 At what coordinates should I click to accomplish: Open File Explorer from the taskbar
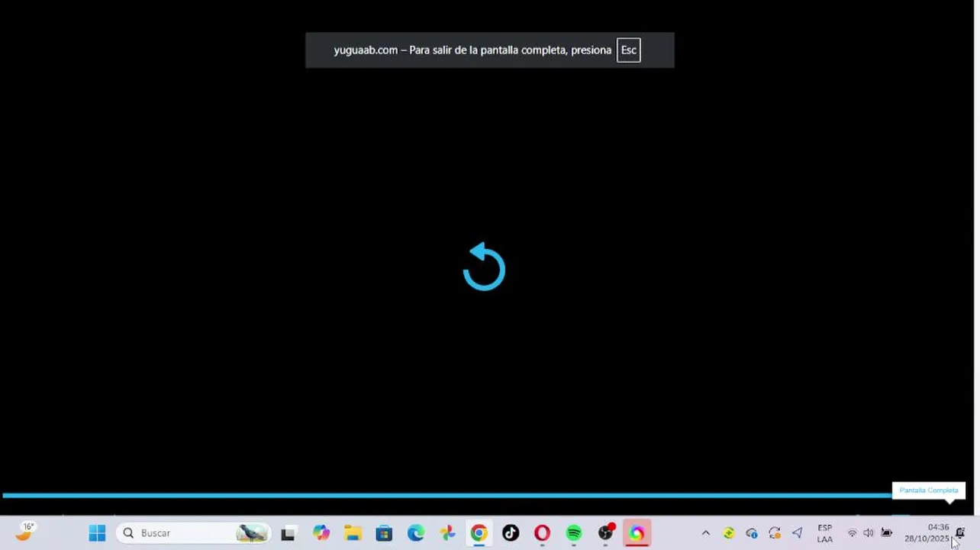tap(353, 533)
